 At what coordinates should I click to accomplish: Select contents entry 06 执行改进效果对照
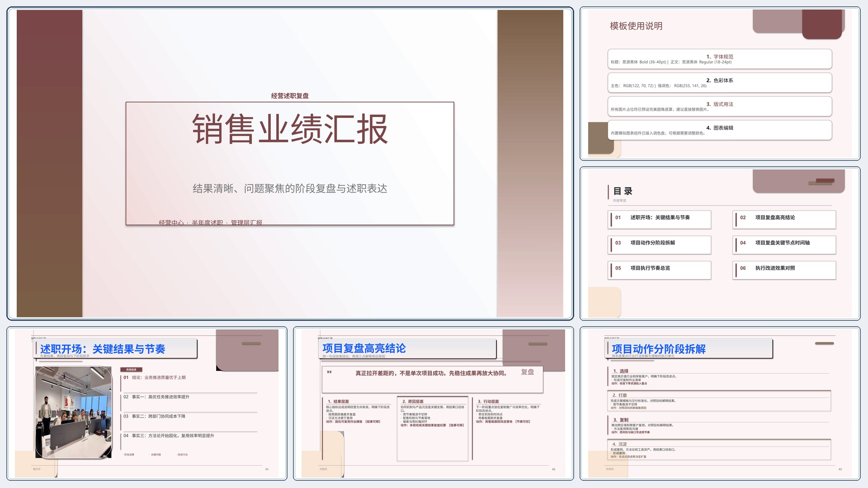pyautogui.click(x=784, y=270)
